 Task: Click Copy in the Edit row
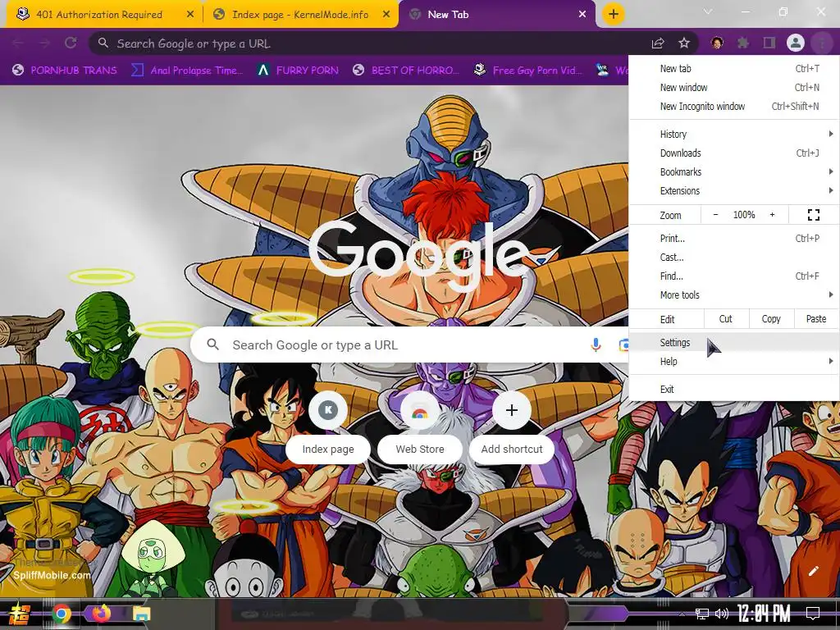(x=771, y=319)
